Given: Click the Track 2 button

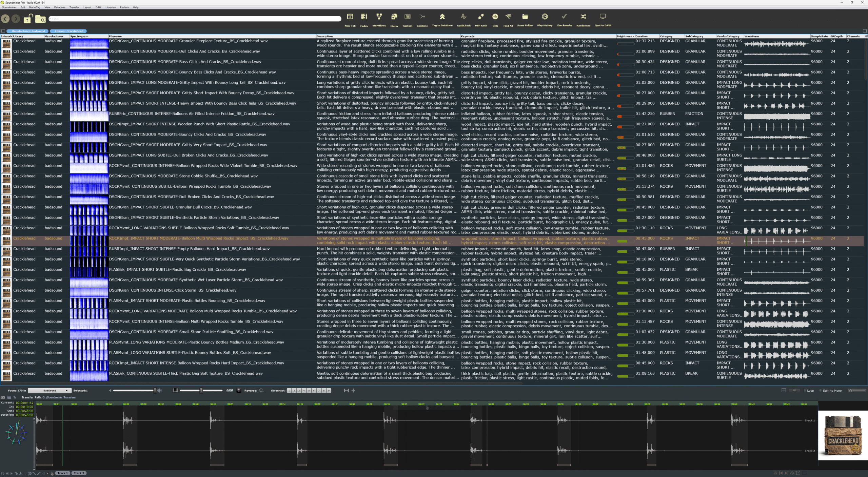Looking at the screenshot, I should coord(78,473).
